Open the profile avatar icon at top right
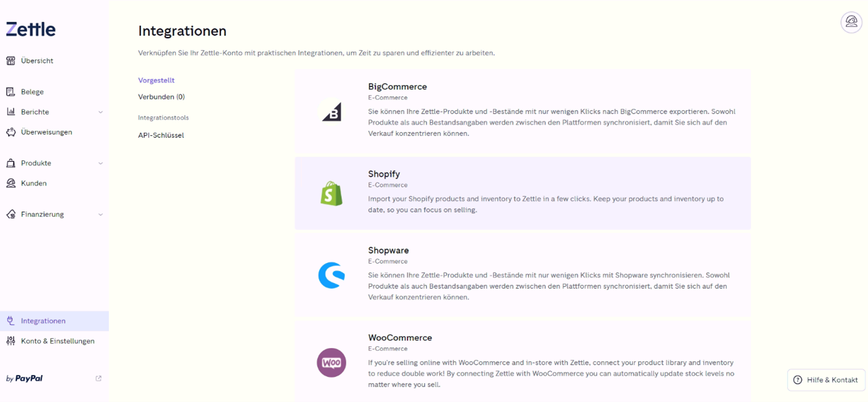868x402 pixels. pyautogui.click(x=851, y=22)
